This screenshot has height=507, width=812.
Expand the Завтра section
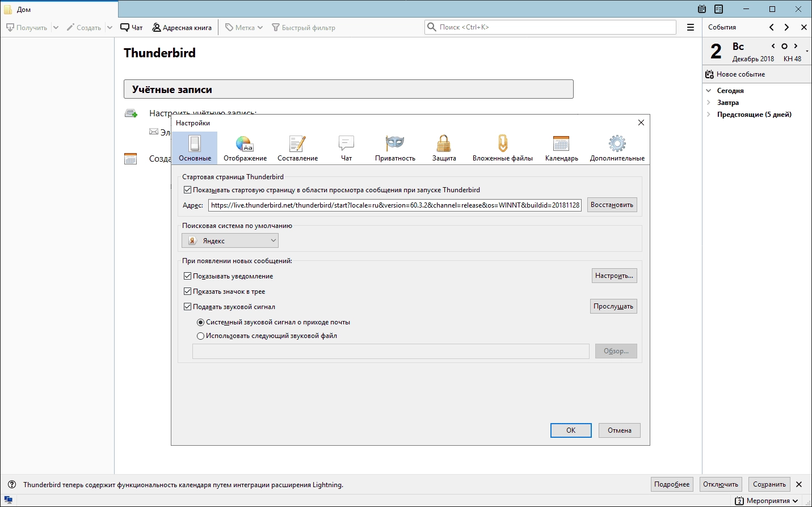click(709, 103)
